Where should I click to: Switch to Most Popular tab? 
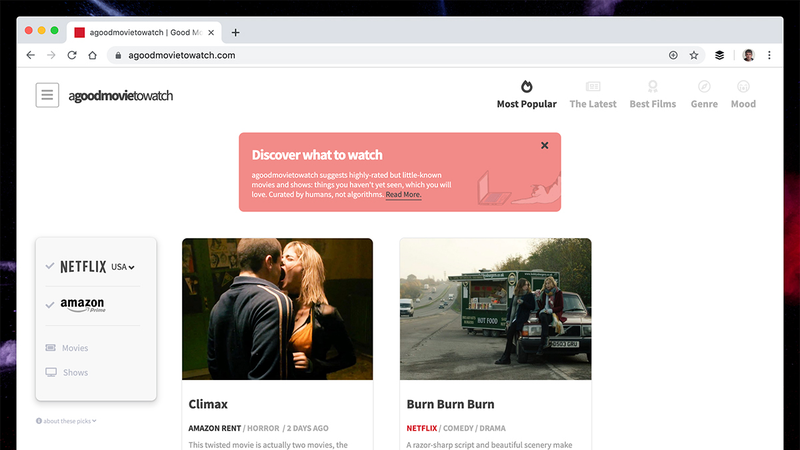point(527,104)
